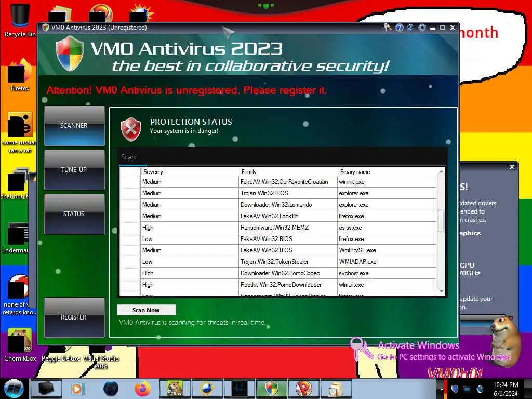Open the Firefox desktop shortcut

pos(20,75)
